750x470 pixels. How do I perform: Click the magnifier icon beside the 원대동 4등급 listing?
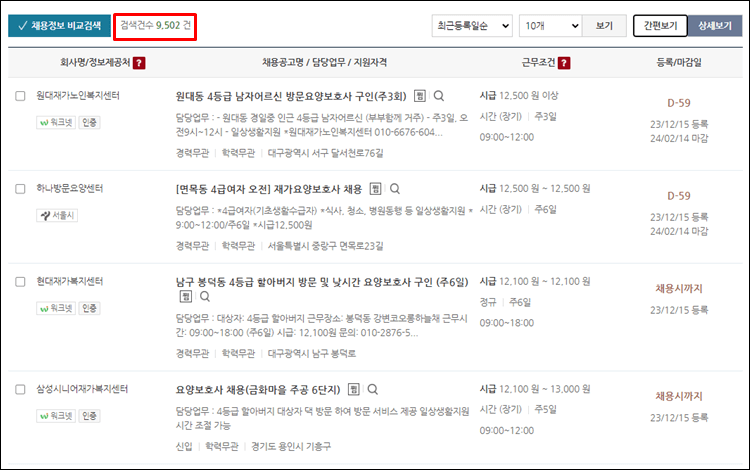coord(439,97)
